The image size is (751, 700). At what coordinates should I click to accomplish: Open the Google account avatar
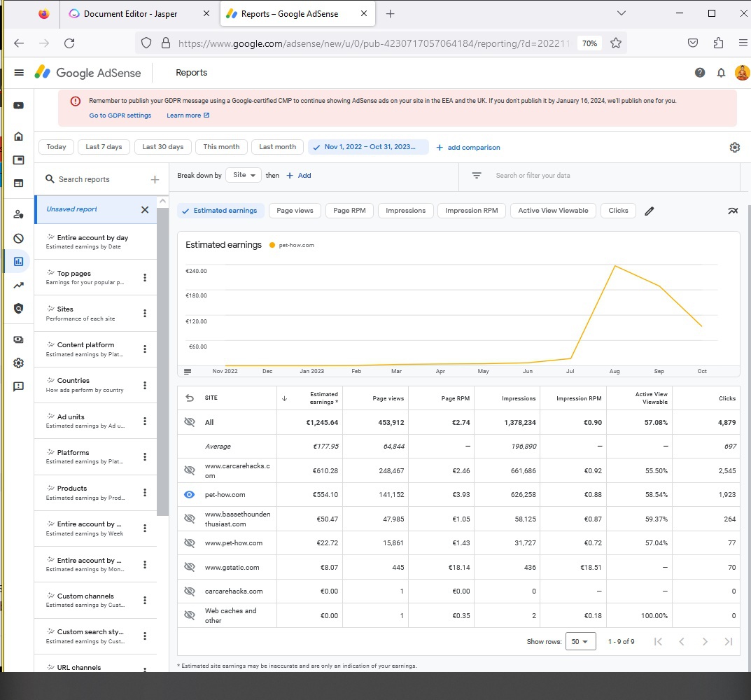pyautogui.click(x=743, y=73)
